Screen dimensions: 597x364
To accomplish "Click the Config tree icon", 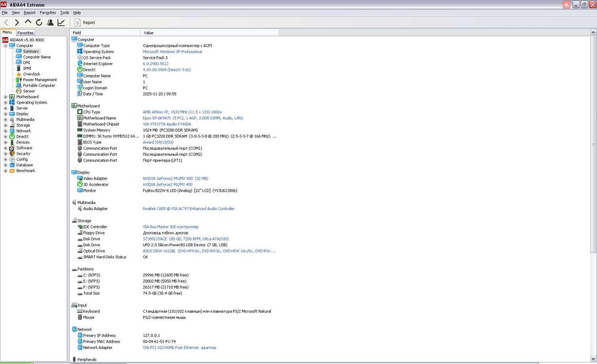I will click(12, 159).
